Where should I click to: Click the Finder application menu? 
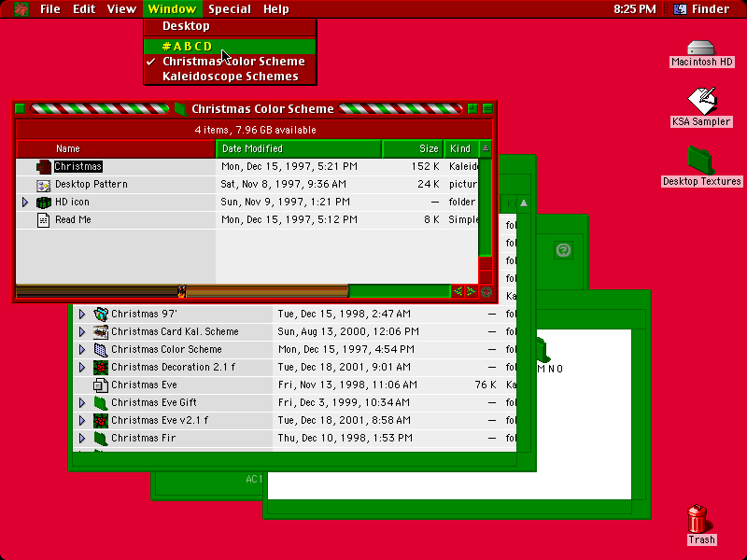tap(701, 9)
